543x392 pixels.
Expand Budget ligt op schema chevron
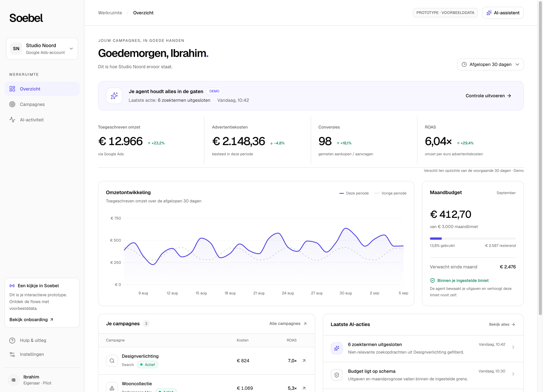pyautogui.click(x=513, y=374)
